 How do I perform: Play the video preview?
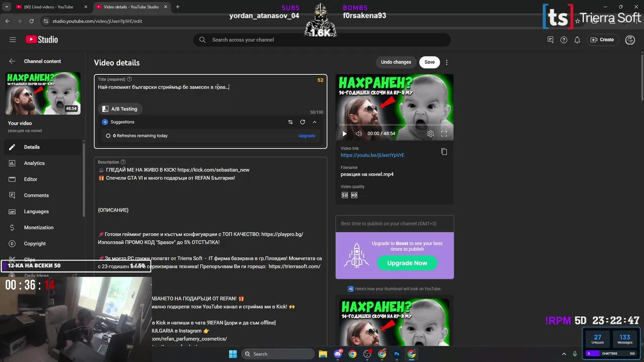coord(345,134)
